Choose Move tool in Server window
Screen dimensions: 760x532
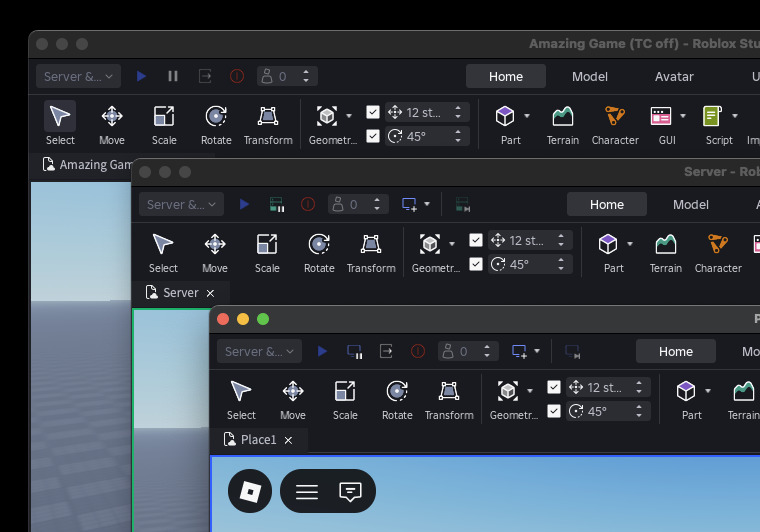pyautogui.click(x=215, y=251)
